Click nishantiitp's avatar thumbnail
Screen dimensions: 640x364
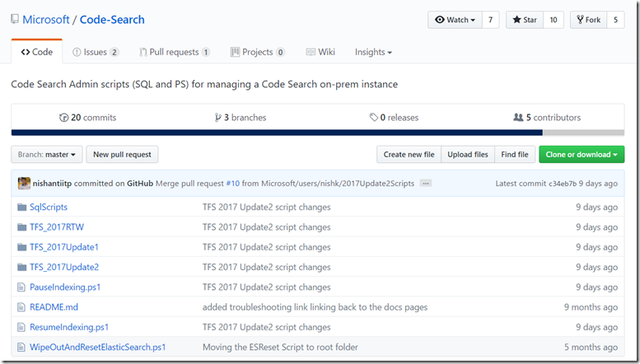[24, 183]
